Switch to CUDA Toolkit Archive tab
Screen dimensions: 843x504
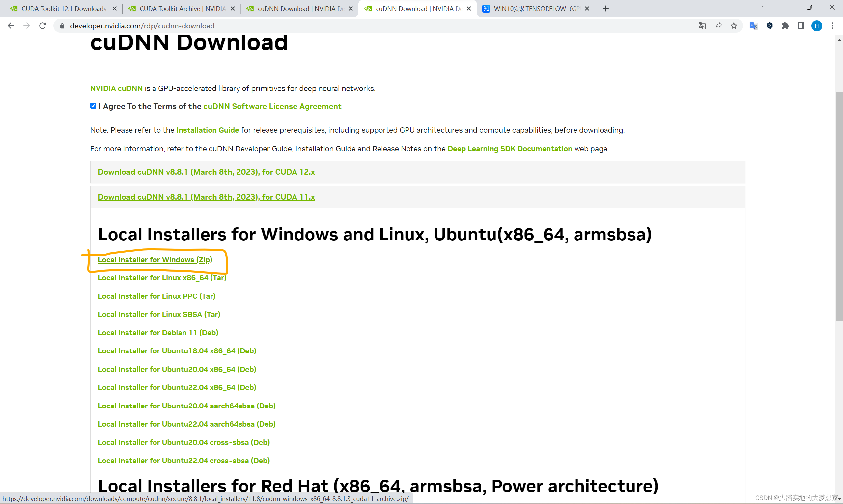pyautogui.click(x=182, y=9)
